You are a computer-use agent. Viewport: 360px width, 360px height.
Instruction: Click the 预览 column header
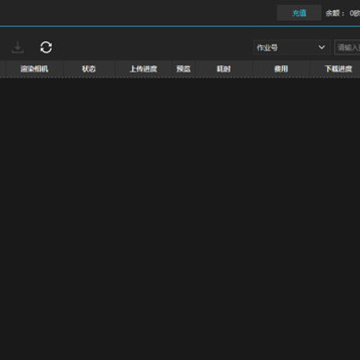pos(183,69)
